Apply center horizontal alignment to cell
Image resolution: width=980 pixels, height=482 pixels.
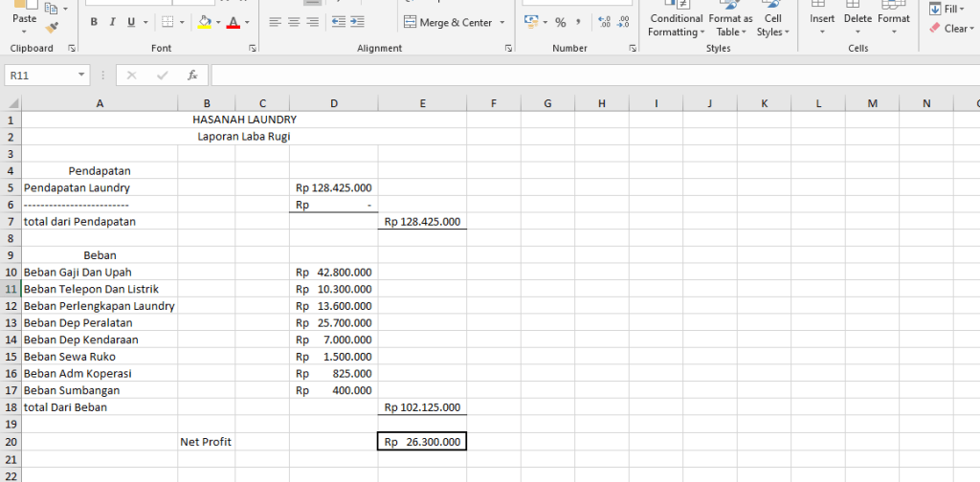coord(294,22)
